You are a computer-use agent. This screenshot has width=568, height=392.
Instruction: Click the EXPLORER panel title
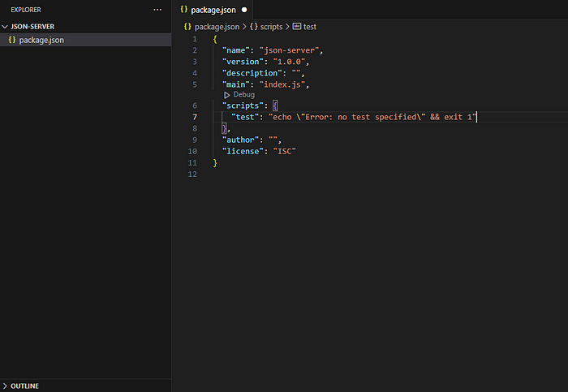click(x=26, y=10)
